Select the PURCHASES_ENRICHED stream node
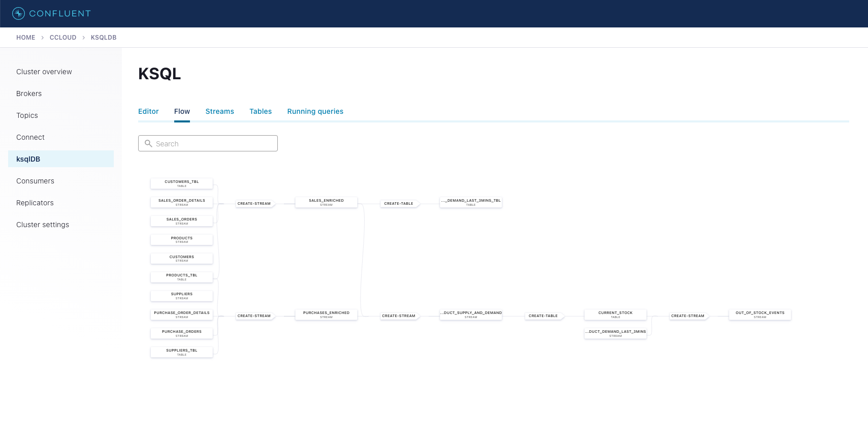 [327, 315]
